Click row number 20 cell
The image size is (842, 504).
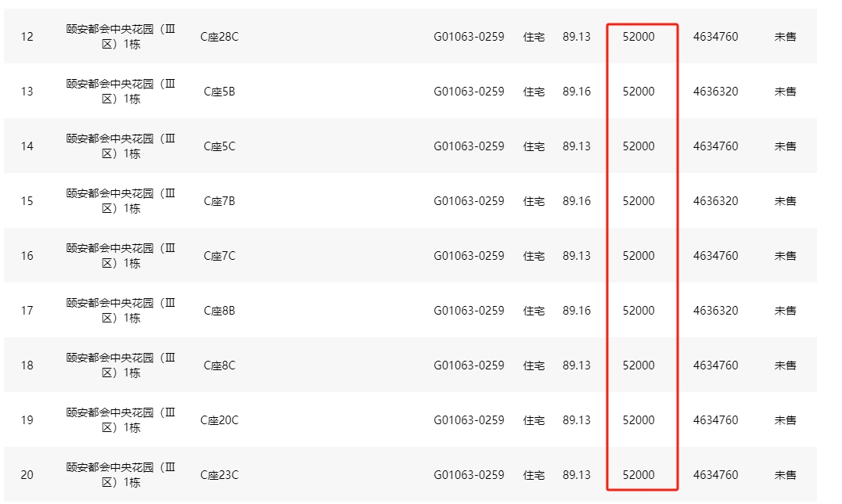(x=27, y=475)
